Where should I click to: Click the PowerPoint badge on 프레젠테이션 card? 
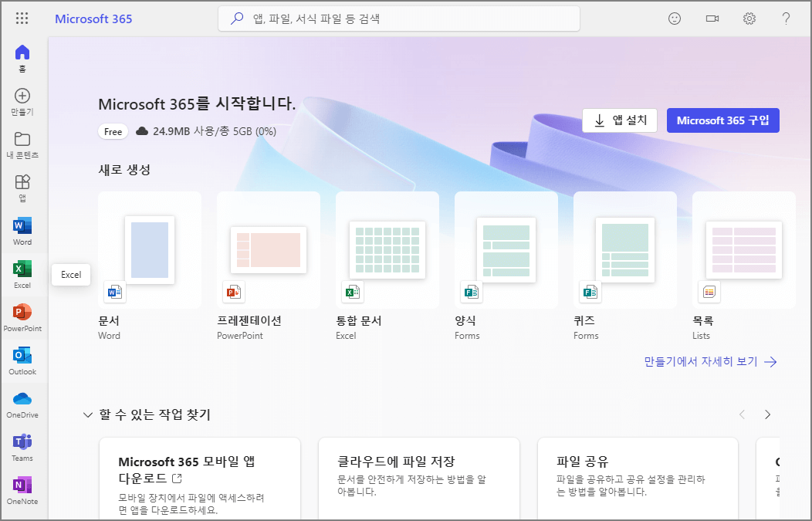234,292
